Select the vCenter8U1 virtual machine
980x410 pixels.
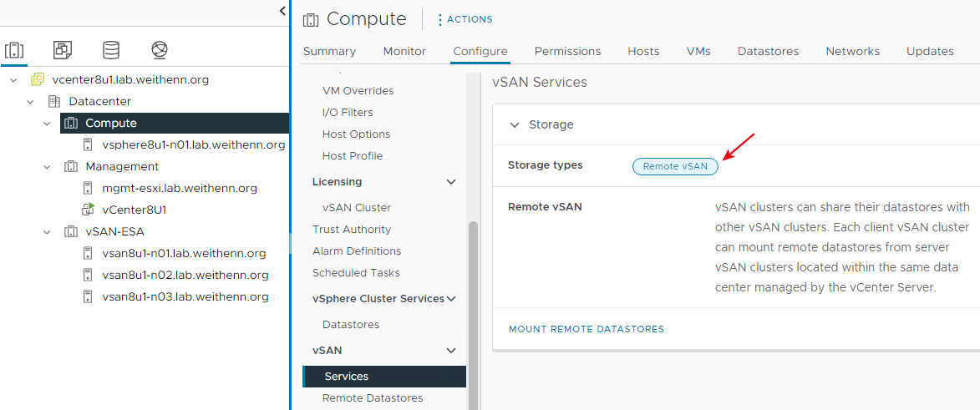135,210
